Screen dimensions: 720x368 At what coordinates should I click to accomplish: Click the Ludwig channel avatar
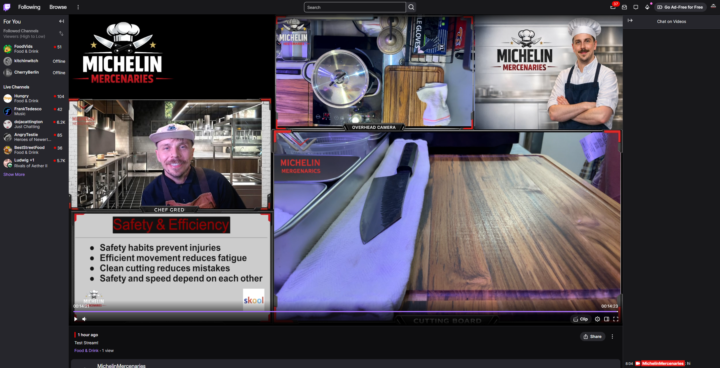tap(7, 163)
